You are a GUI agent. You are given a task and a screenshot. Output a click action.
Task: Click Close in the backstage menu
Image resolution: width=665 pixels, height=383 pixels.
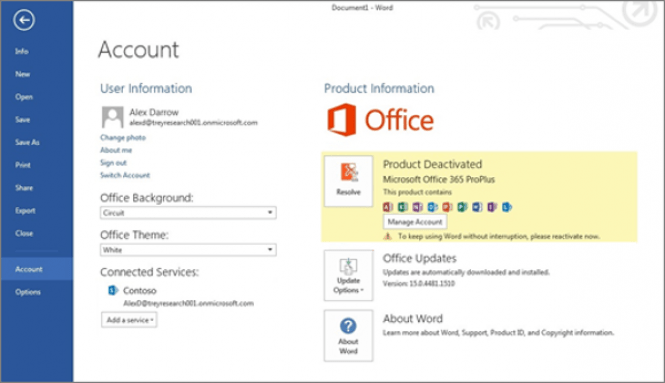click(24, 233)
